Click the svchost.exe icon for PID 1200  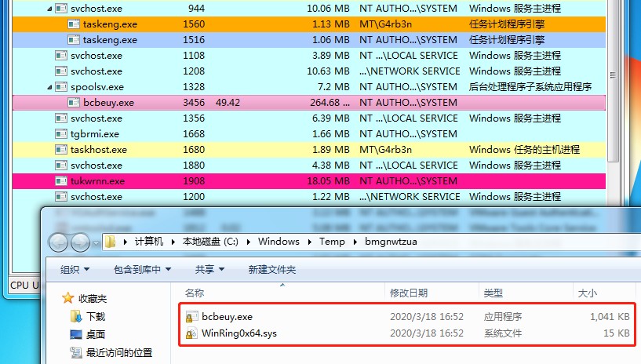coord(61,196)
